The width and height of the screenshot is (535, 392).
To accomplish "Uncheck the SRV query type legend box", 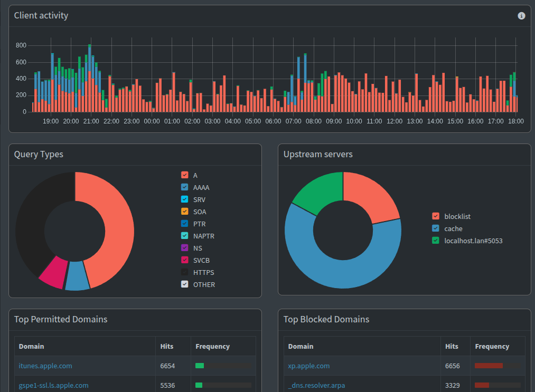I will pyautogui.click(x=185, y=199).
